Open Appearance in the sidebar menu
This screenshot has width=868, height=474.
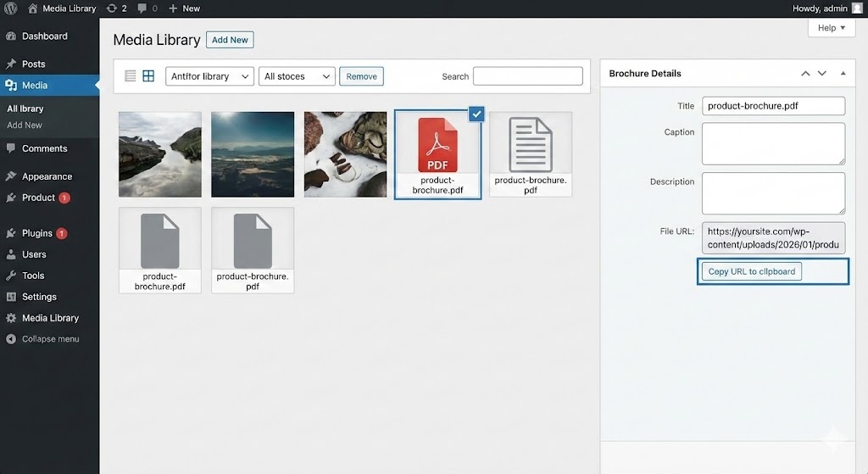click(x=47, y=176)
